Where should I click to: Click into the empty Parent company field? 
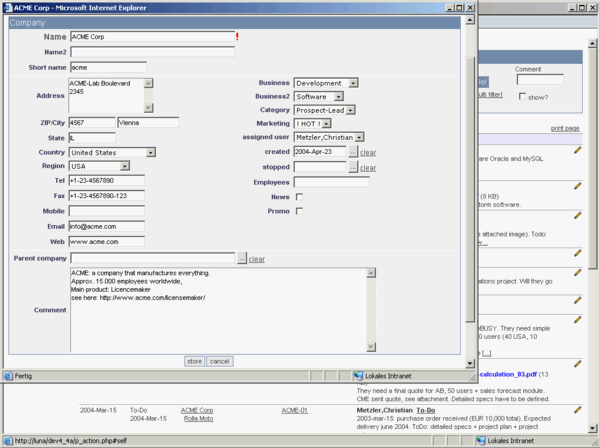152,258
